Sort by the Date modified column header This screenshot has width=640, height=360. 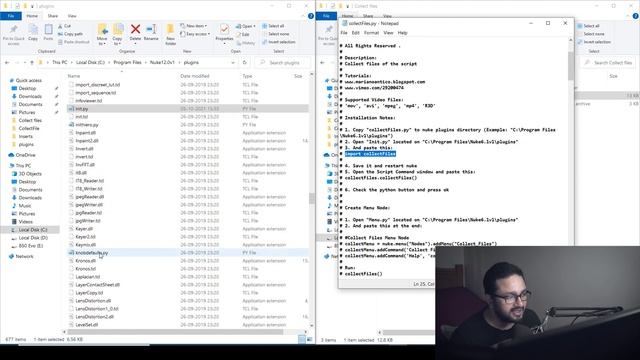pos(195,76)
